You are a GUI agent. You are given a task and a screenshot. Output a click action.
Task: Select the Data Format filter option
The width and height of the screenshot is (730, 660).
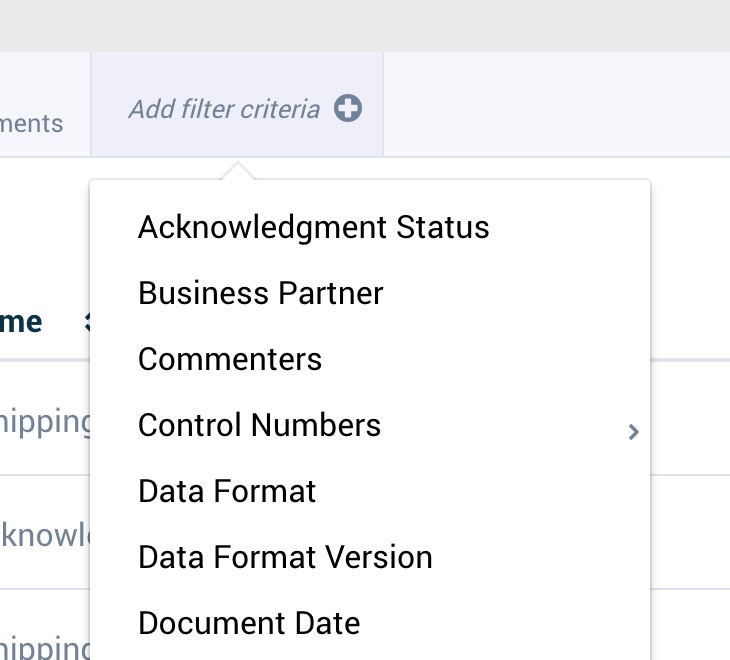pyautogui.click(x=370, y=492)
